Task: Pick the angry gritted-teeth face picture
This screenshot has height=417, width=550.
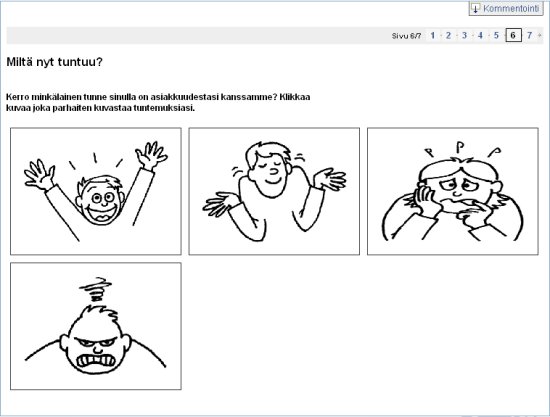Action: click(96, 326)
